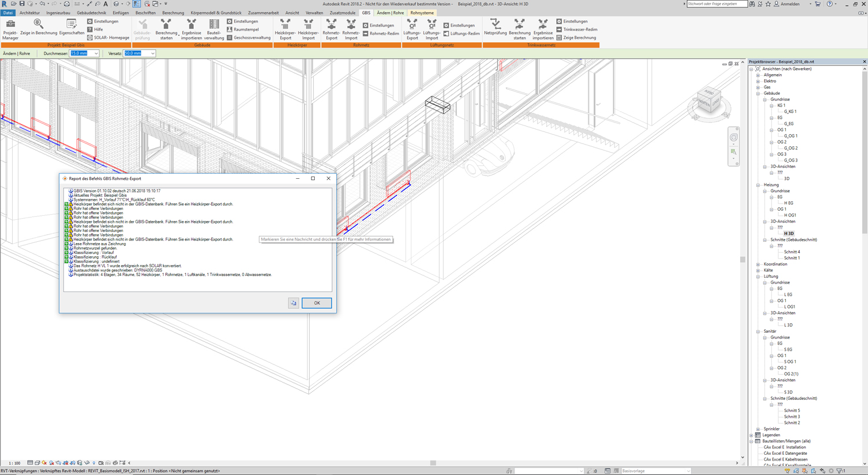Screen dimensions: 868x475
Task: Run Rohrnetz-Import
Action: coord(351,30)
